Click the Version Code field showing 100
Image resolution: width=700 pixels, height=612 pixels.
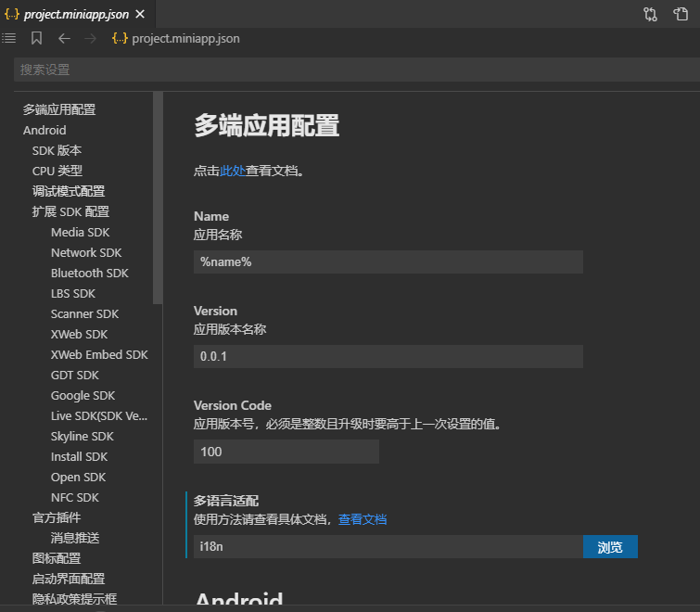(286, 452)
